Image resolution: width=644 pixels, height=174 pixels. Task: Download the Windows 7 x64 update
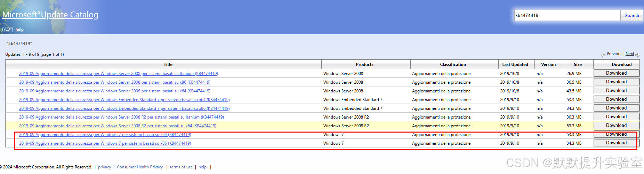(x=616, y=134)
